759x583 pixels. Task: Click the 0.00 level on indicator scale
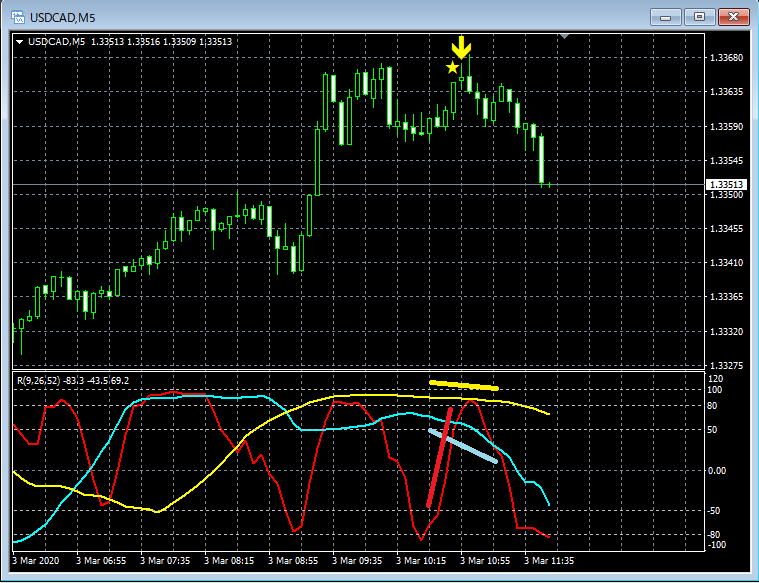pyautogui.click(x=717, y=471)
